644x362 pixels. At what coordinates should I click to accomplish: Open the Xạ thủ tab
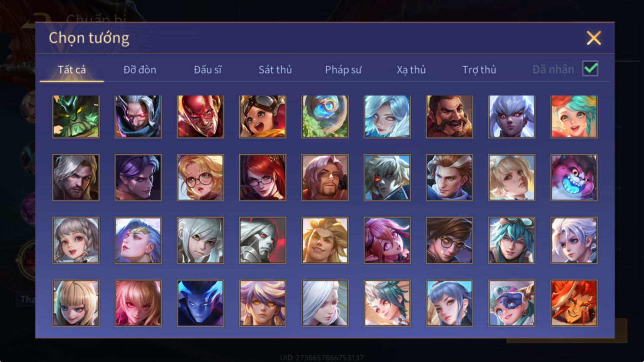point(411,69)
